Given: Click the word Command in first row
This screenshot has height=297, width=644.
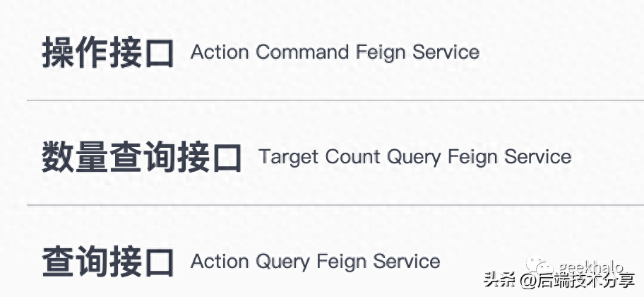Looking at the screenshot, I should tap(303, 52).
